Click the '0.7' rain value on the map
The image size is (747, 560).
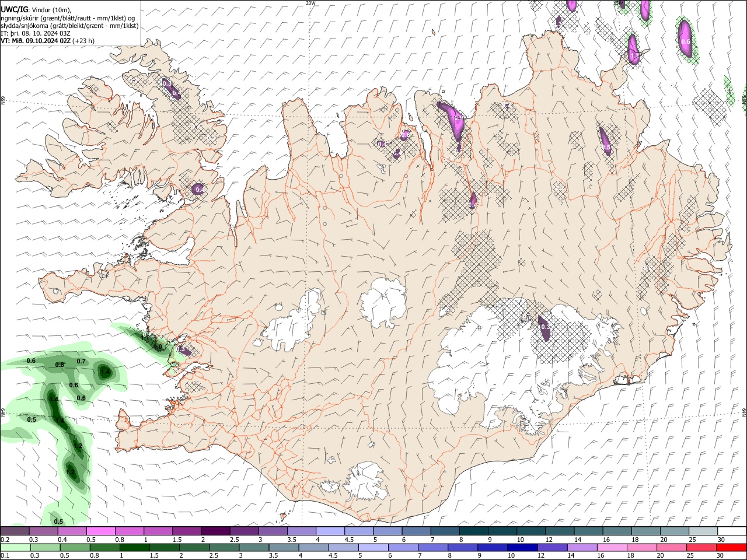coord(81,361)
